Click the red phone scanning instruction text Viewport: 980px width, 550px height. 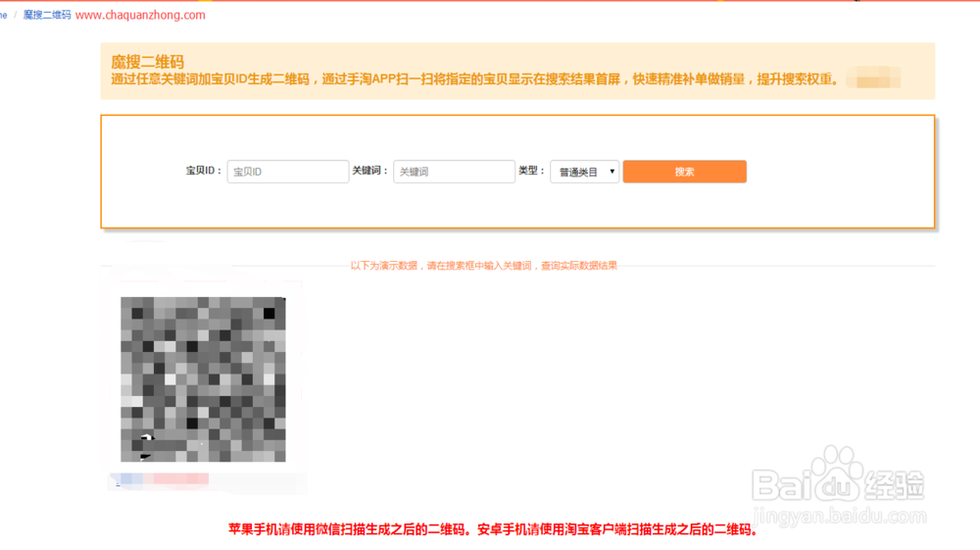493,529
